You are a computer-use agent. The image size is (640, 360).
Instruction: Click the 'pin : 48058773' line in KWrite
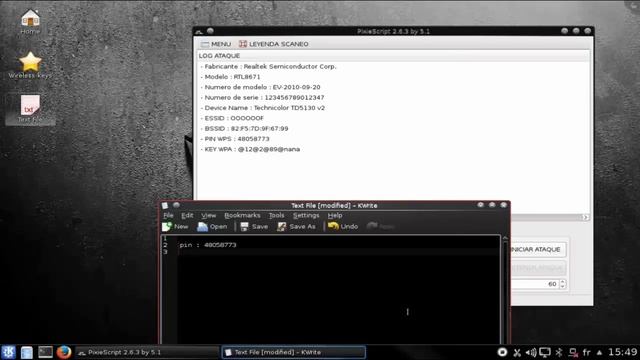[208, 245]
